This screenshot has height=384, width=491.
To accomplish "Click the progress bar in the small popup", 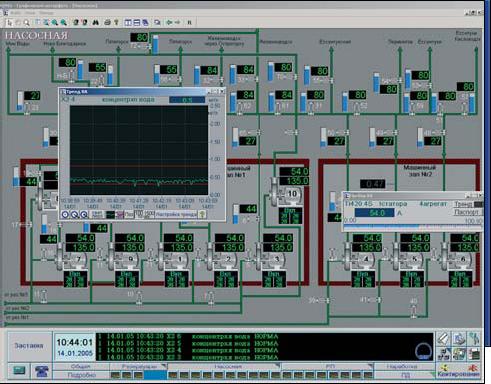I will click(413, 226).
